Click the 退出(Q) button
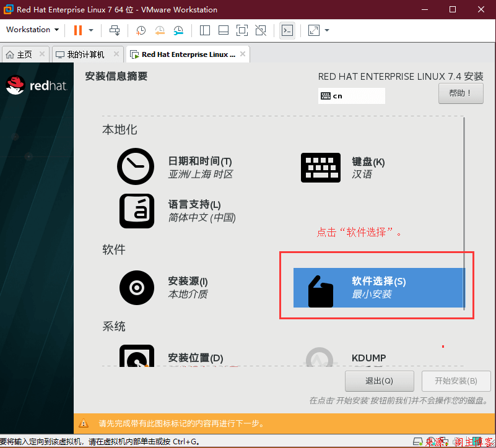496x448 pixels. pyautogui.click(x=379, y=381)
